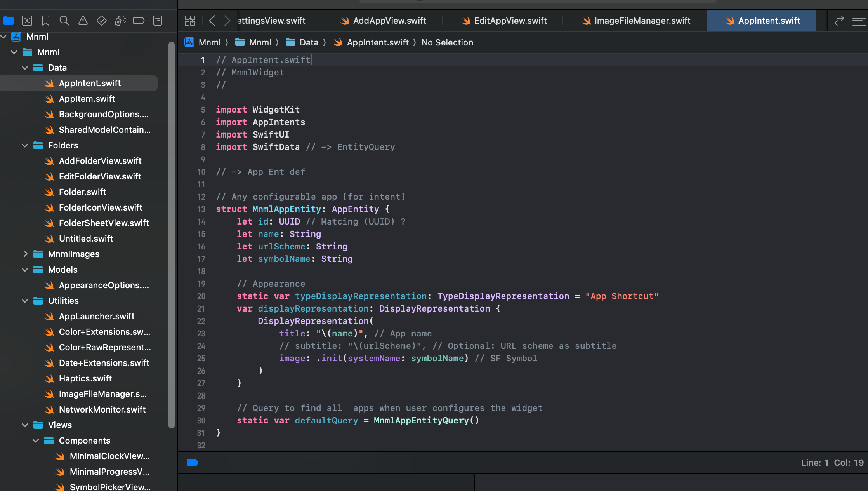Navigate back using the back chevron
This screenshot has height=491, width=868.
click(x=212, y=21)
